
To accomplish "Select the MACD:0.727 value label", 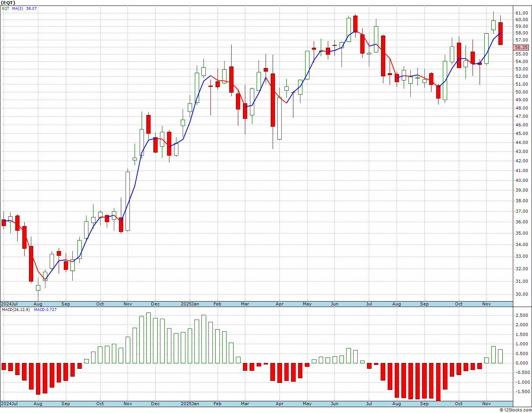I will pyautogui.click(x=45, y=310).
